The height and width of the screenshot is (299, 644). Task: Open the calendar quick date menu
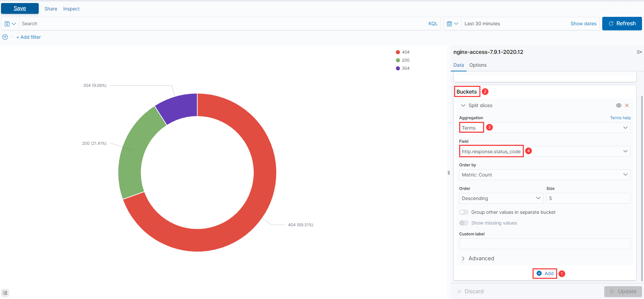[x=452, y=24]
